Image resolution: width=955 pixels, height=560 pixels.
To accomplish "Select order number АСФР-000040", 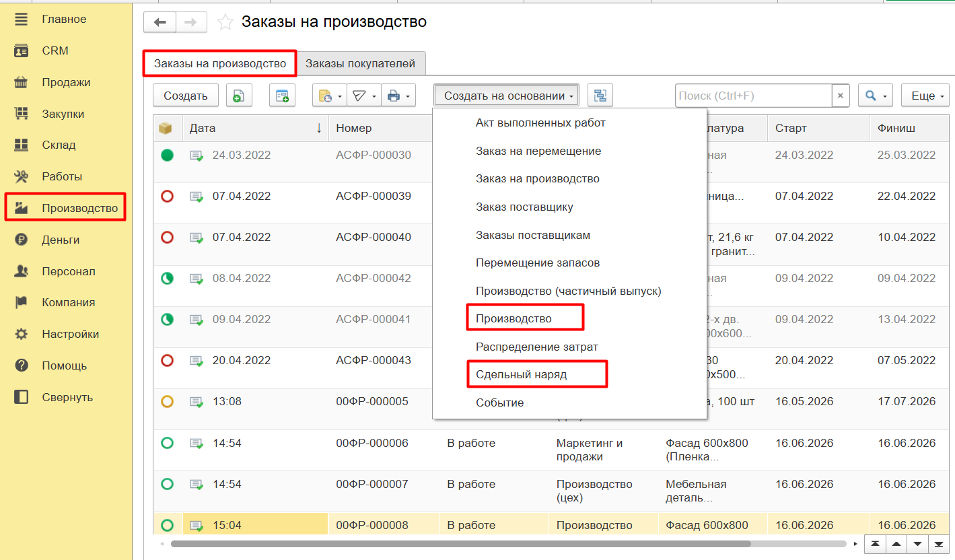I will pos(374,237).
